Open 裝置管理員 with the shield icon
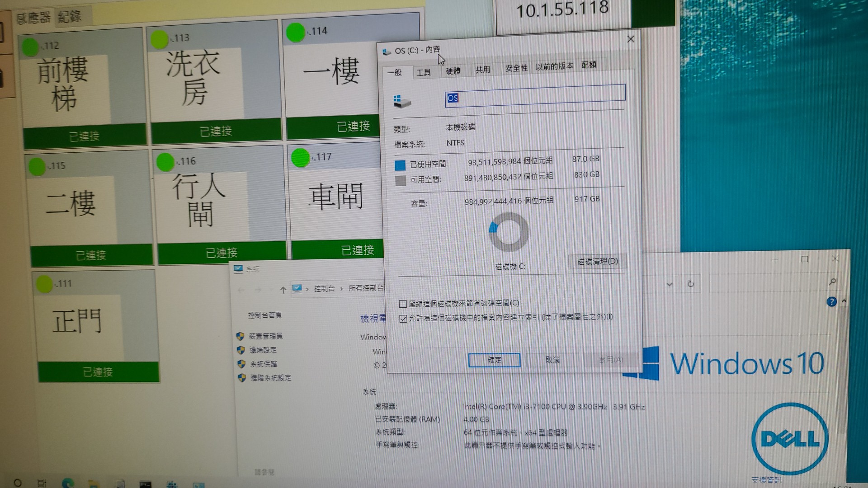868x488 pixels. pyautogui.click(x=265, y=336)
